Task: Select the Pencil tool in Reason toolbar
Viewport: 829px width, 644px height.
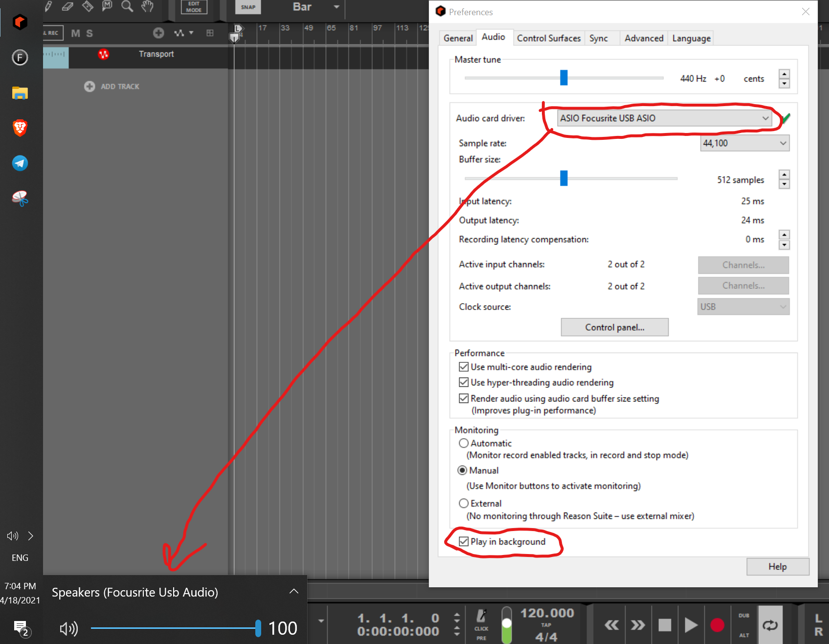Action: click(48, 6)
